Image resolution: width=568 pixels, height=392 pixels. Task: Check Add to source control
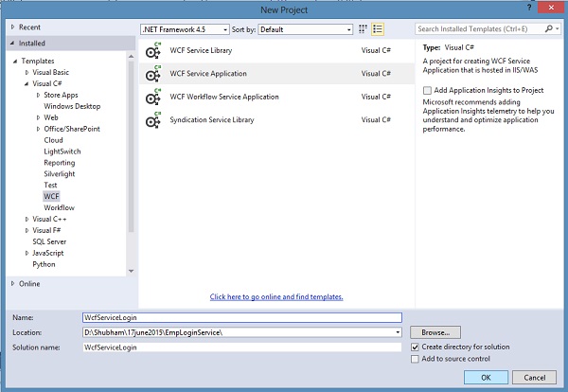(x=416, y=359)
